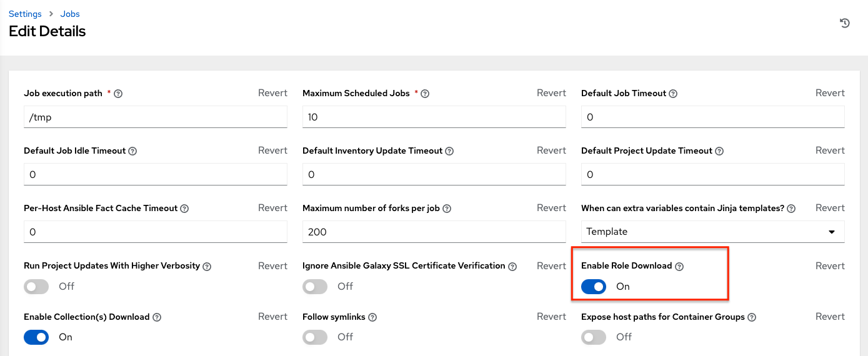The image size is (868, 356).
Task: Enable Expose host paths for Container Groups
Action: (594, 337)
